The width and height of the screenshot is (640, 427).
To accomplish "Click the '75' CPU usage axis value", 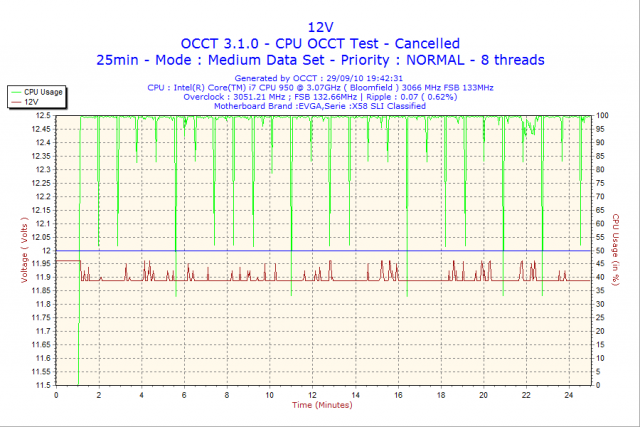I will (x=600, y=183).
